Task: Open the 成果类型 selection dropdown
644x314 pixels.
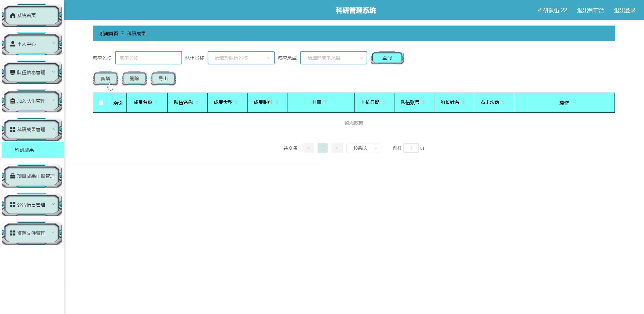Action: [334, 58]
